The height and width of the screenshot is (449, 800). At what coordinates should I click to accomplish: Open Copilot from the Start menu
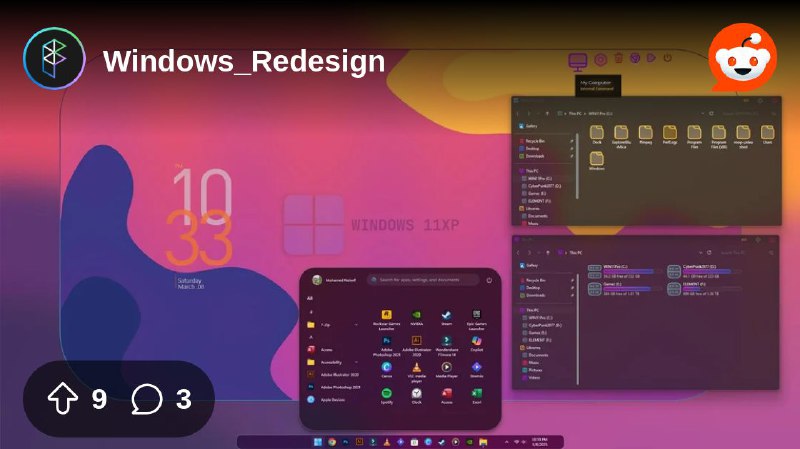pyautogui.click(x=477, y=343)
